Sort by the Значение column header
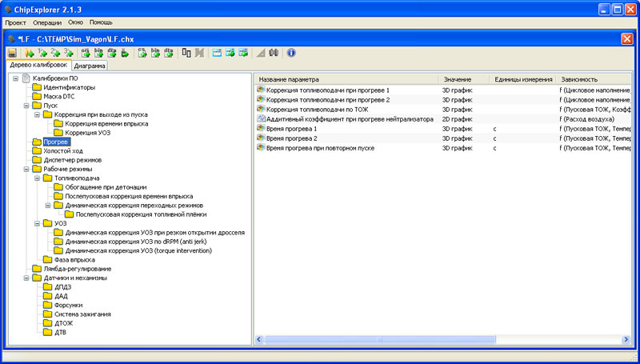The image size is (640, 364). (x=457, y=80)
